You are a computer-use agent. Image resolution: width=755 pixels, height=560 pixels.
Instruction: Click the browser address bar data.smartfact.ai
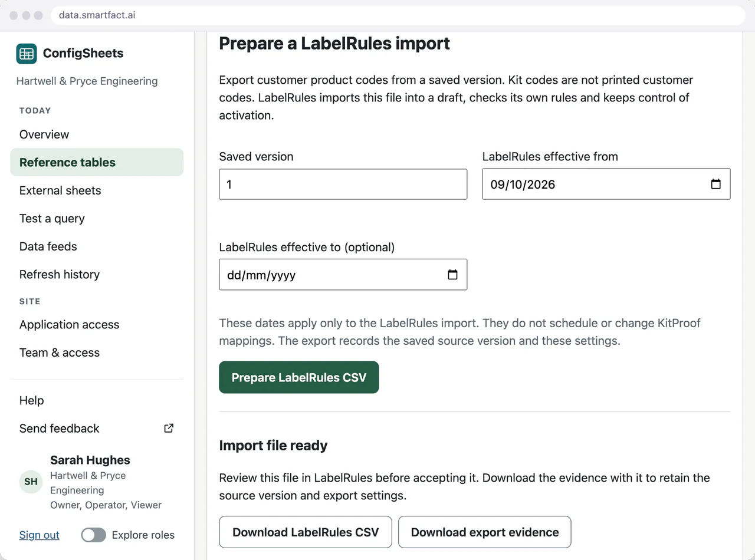pos(398,15)
